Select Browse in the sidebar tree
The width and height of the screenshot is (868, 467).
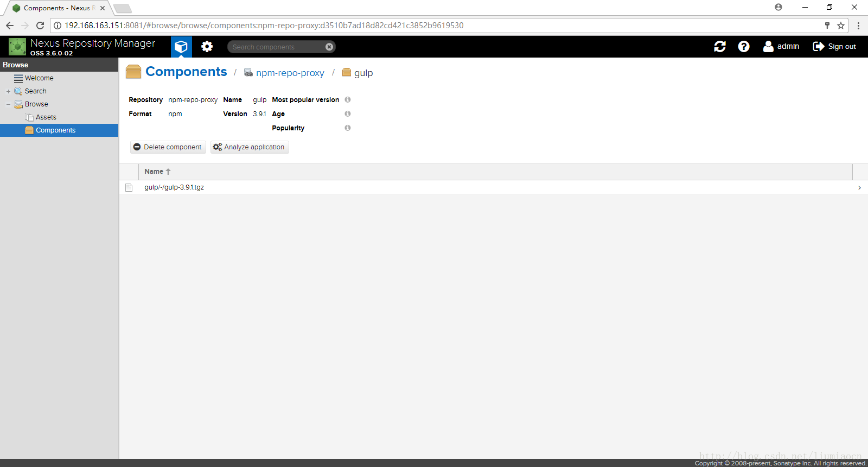tap(36, 104)
